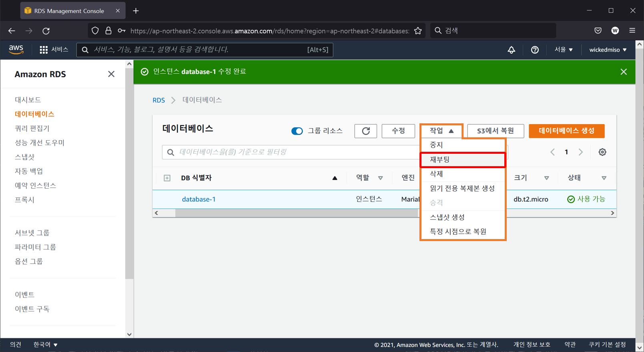This screenshot has height=352, width=644.
Task: Click 의견 feedback in the footer
Action: pyautogui.click(x=16, y=344)
